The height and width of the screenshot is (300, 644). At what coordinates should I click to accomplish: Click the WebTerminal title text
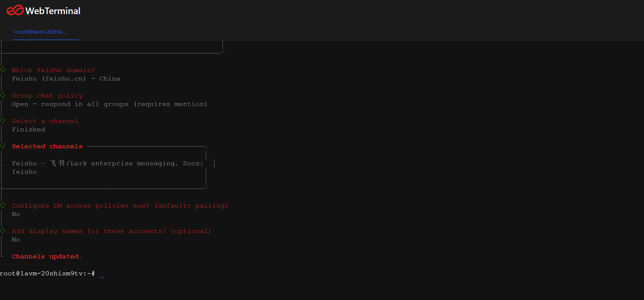[53, 11]
